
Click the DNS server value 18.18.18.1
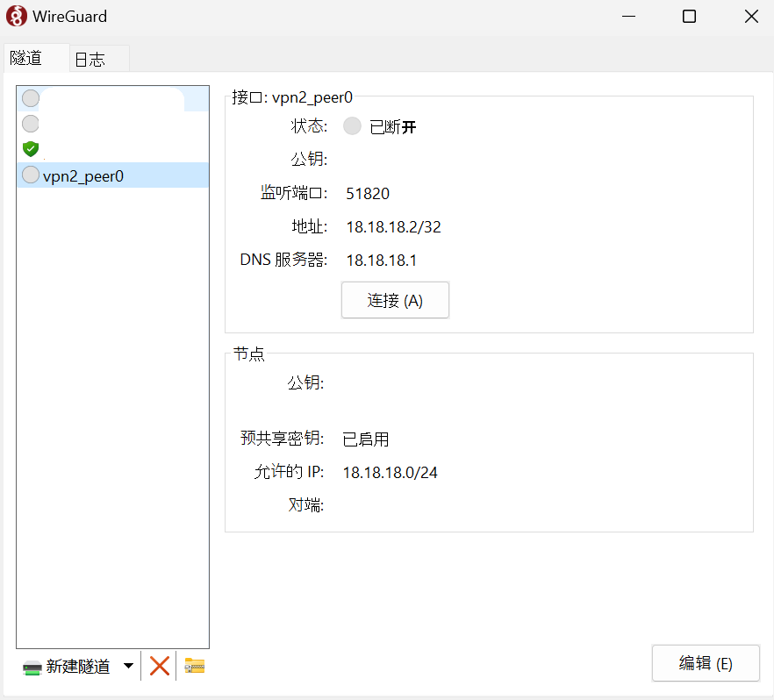click(x=381, y=260)
